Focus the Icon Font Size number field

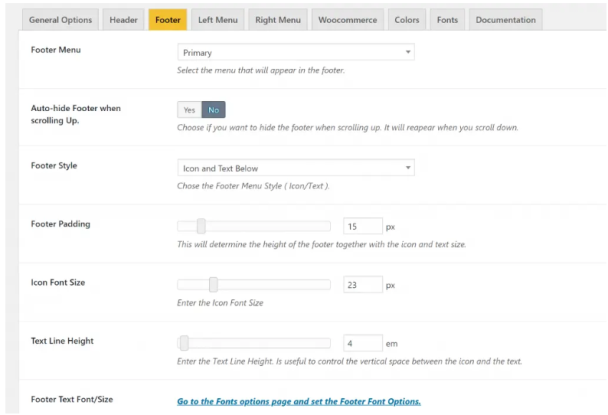(362, 285)
